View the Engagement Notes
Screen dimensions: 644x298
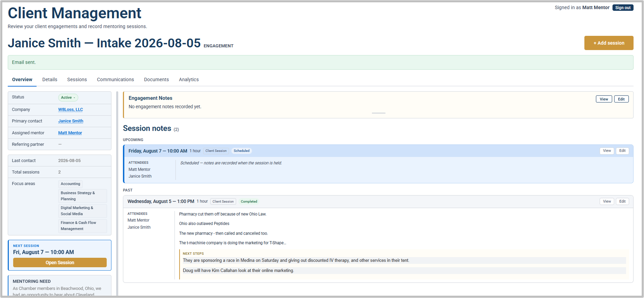coord(604,99)
